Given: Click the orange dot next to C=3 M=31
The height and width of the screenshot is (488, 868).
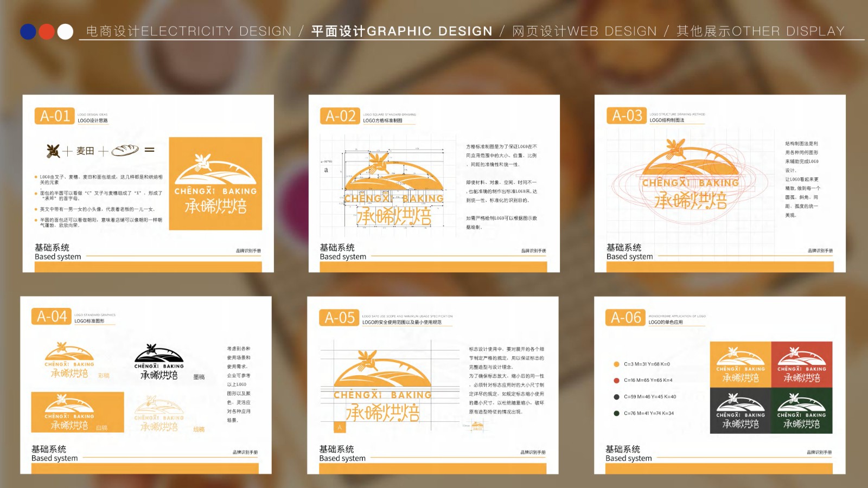Looking at the screenshot, I should 616,364.
